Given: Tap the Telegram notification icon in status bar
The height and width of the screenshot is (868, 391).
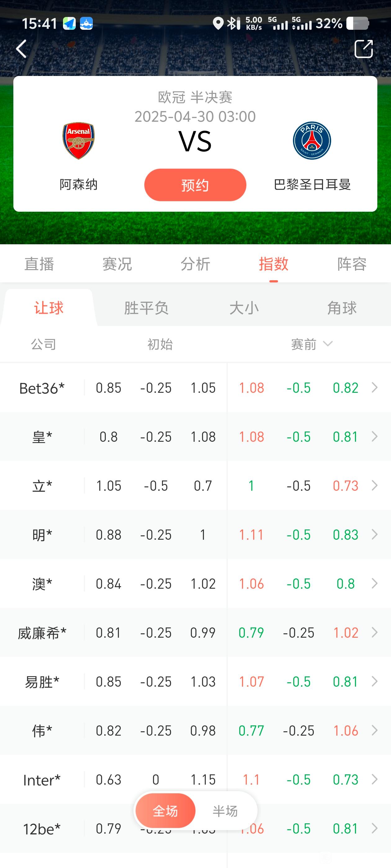Looking at the screenshot, I should pyautogui.click(x=70, y=24).
